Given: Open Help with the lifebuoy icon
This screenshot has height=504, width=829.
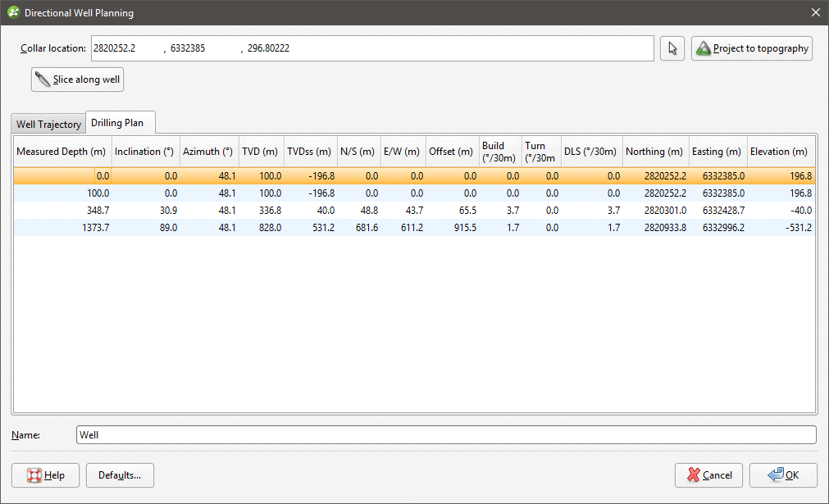Looking at the screenshot, I should click(x=46, y=475).
